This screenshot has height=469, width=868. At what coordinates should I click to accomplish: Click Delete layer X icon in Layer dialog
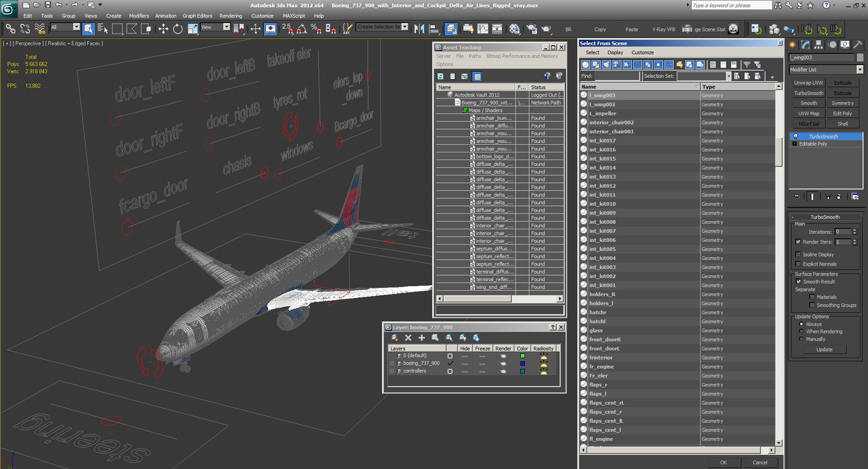tap(408, 338)
